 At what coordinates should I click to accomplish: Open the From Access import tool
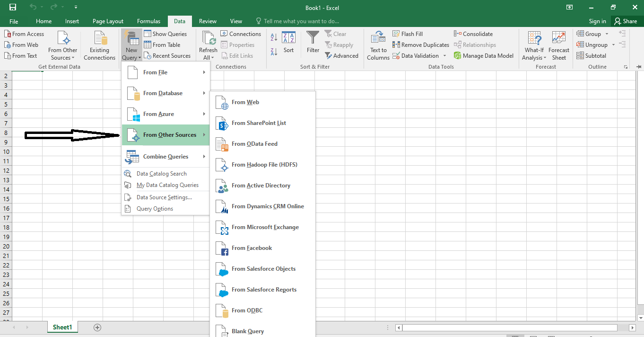pos(25,34)
